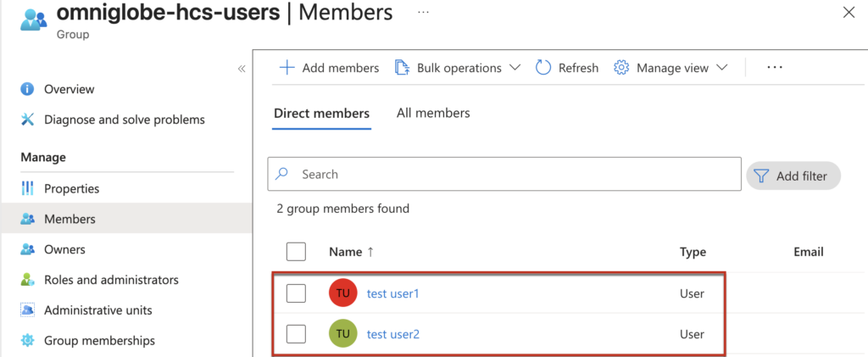
Task: Click the Administrative units icon
Action: click(x=27, y=310)
